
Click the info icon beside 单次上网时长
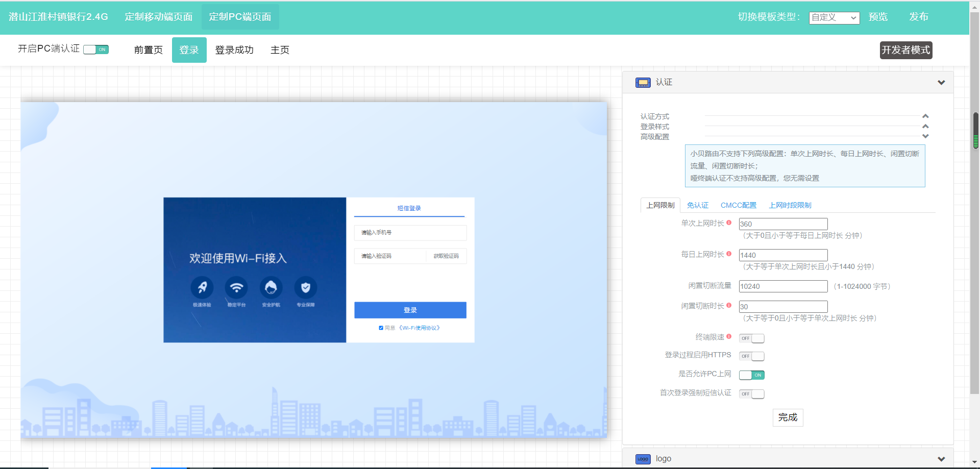coord(729,223)
